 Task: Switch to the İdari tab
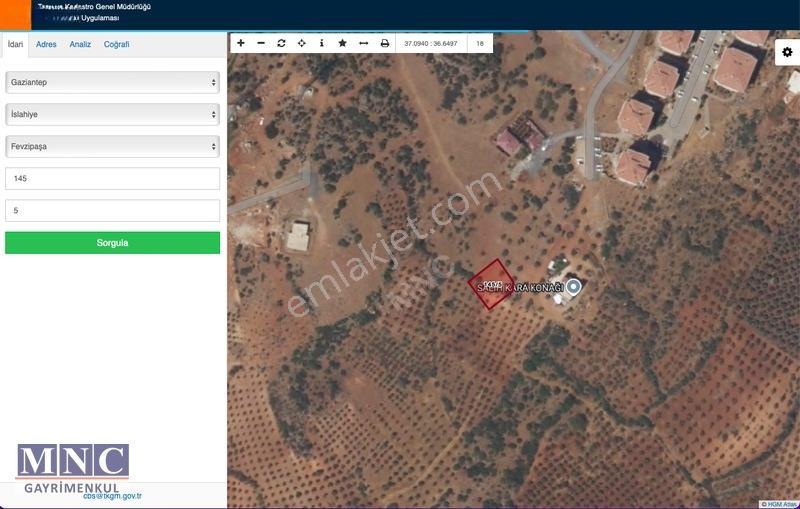coord(15,44)
